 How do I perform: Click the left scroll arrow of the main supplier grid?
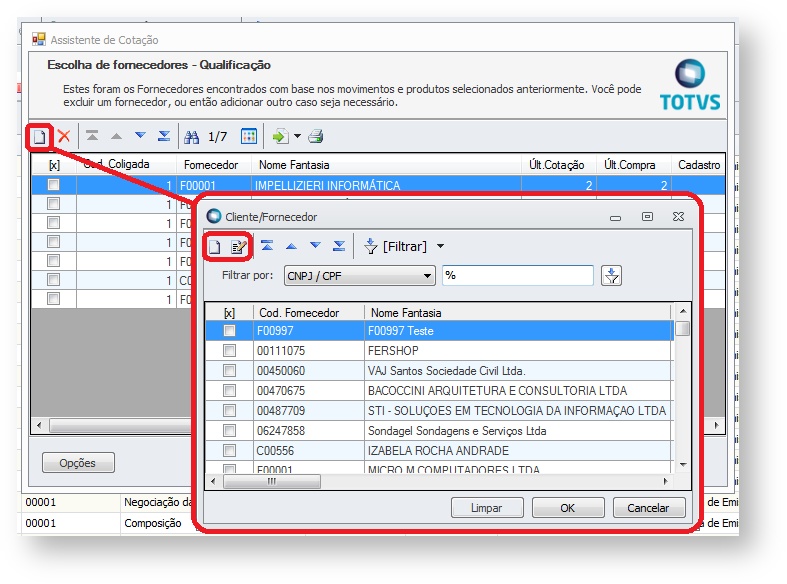tap(40, 425)
